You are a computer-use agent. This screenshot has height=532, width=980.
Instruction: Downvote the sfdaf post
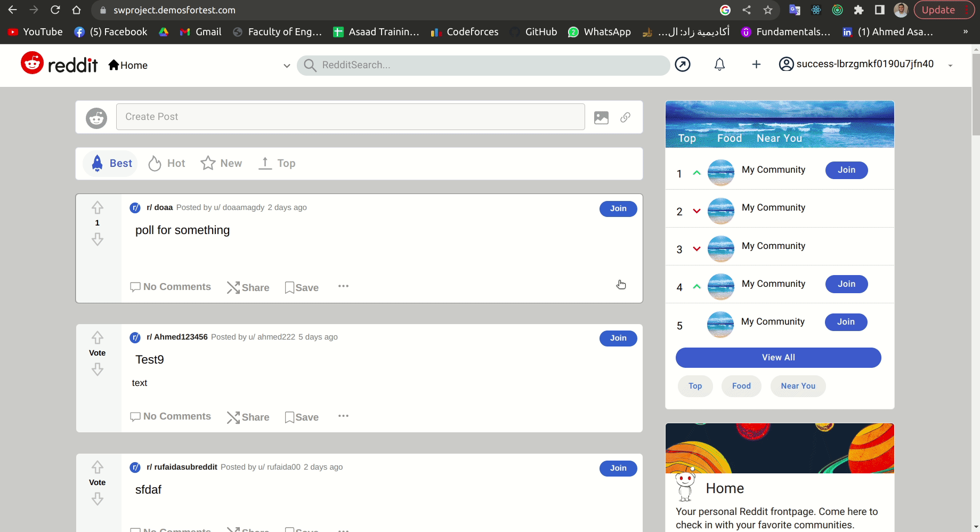[97, 499]
